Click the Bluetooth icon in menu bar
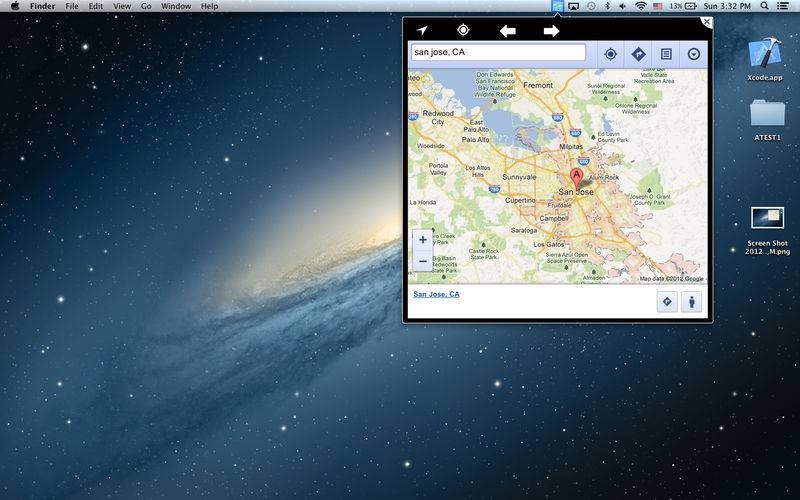Image resolution: width=800 pixels, height=500 pixels. click(607, 6)
